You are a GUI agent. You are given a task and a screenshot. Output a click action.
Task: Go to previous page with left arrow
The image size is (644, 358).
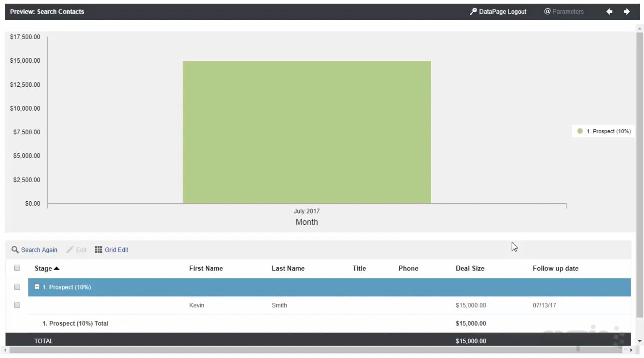(609, 12)
